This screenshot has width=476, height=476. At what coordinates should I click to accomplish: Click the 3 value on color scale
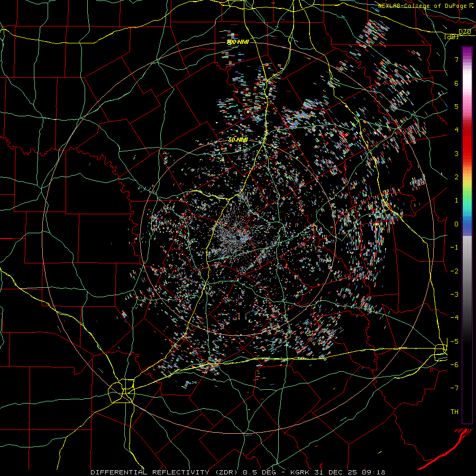coord(456,153)
